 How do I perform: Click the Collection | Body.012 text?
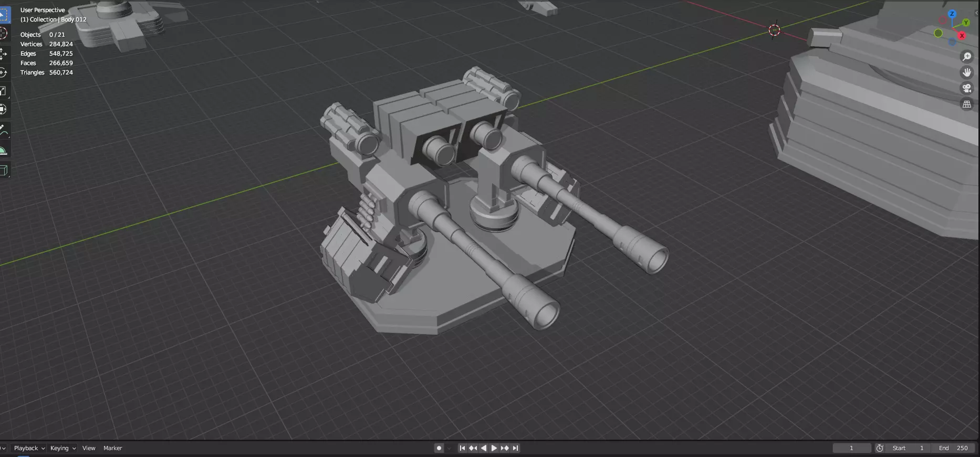click(x=53, y=19)
